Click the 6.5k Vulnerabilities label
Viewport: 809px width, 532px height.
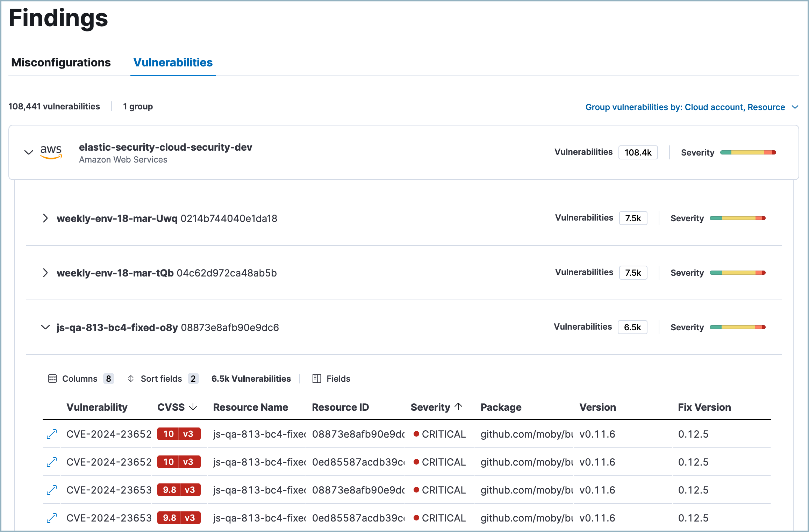251,379
